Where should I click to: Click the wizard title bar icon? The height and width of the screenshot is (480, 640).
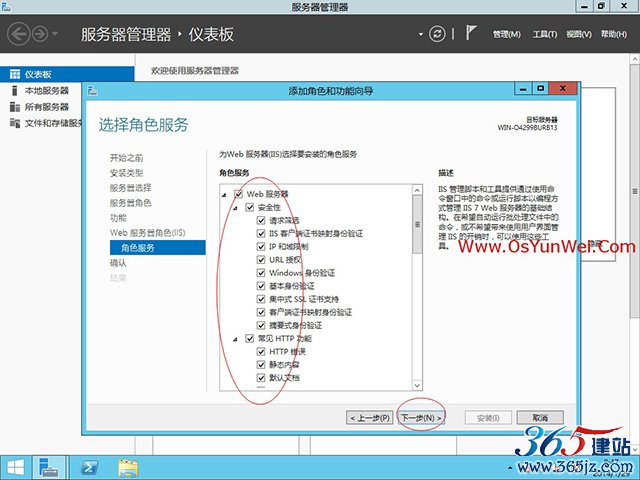click(x=93, y=90)
